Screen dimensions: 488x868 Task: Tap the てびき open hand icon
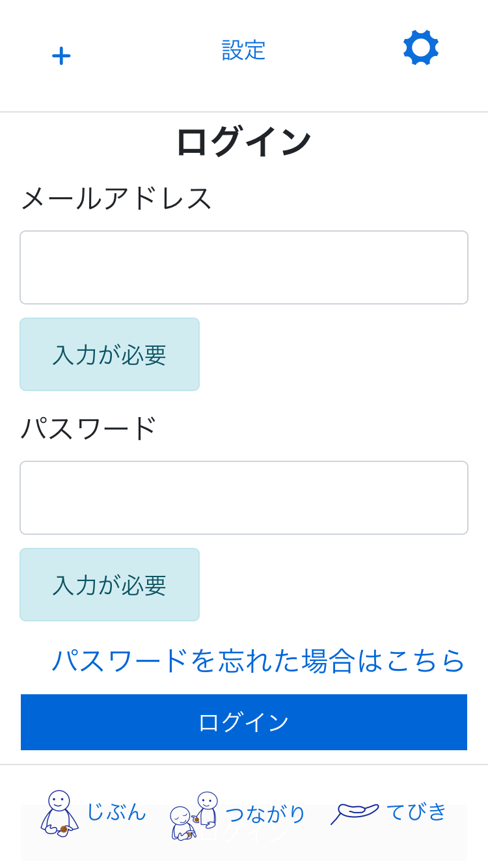355,811
